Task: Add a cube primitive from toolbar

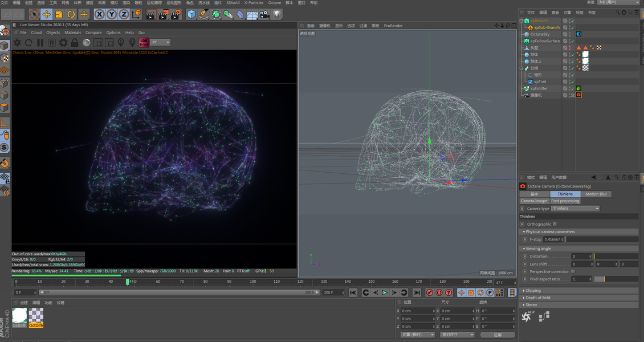Action: [x=191, y=14]
